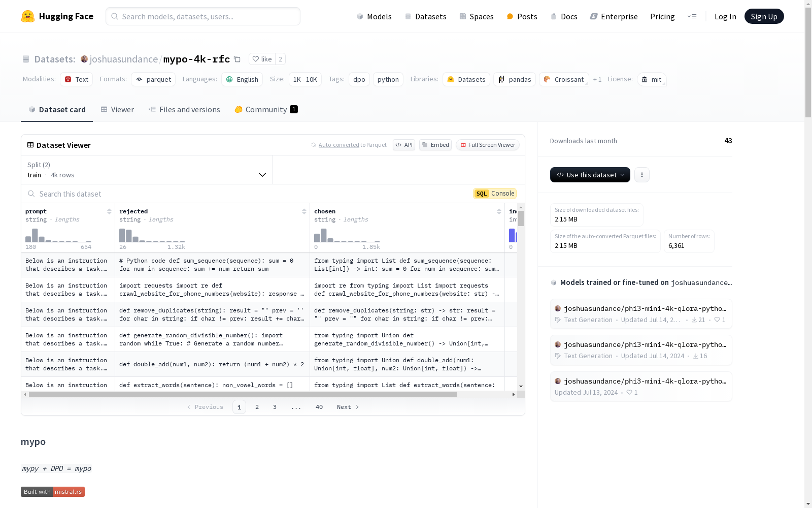The width and height of the screenshot is (812, 508).
Task: Open the SQL Console
Action: coord(495,194)
